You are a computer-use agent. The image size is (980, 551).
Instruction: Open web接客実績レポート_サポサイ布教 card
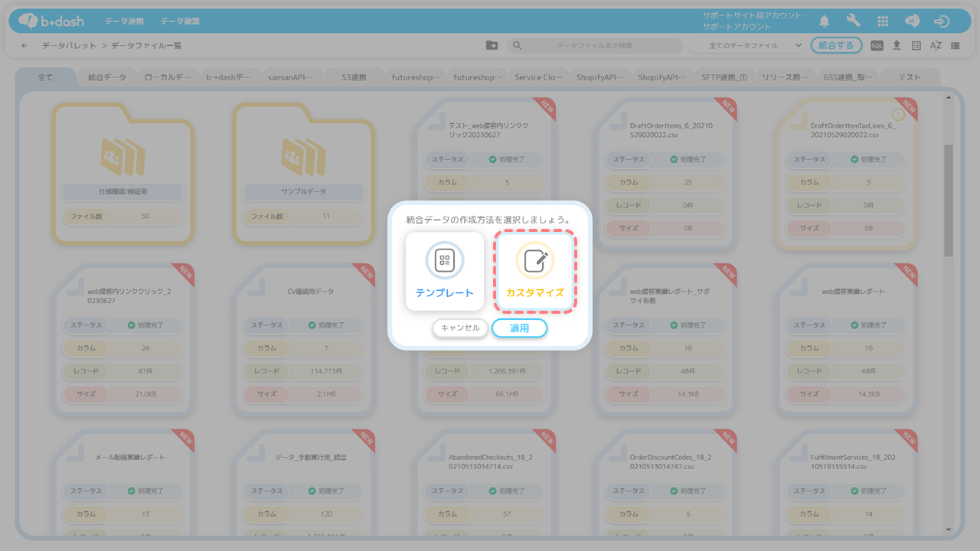[x=665, y=341]
